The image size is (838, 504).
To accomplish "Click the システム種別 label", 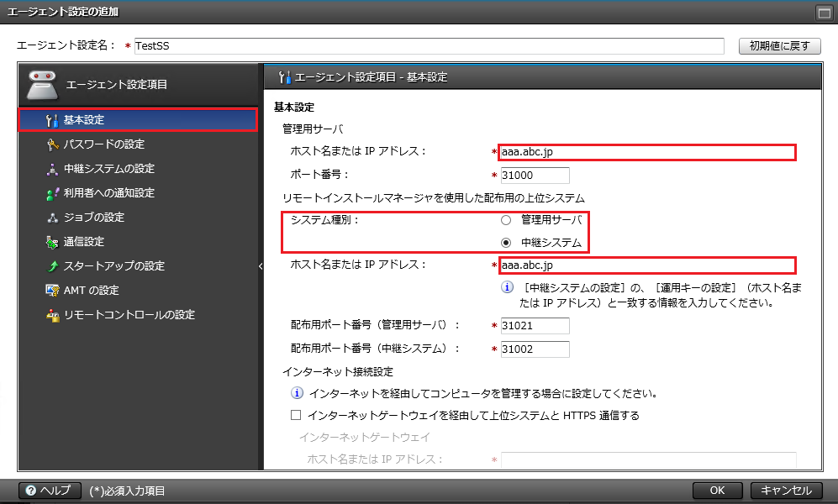I will 325,219.
